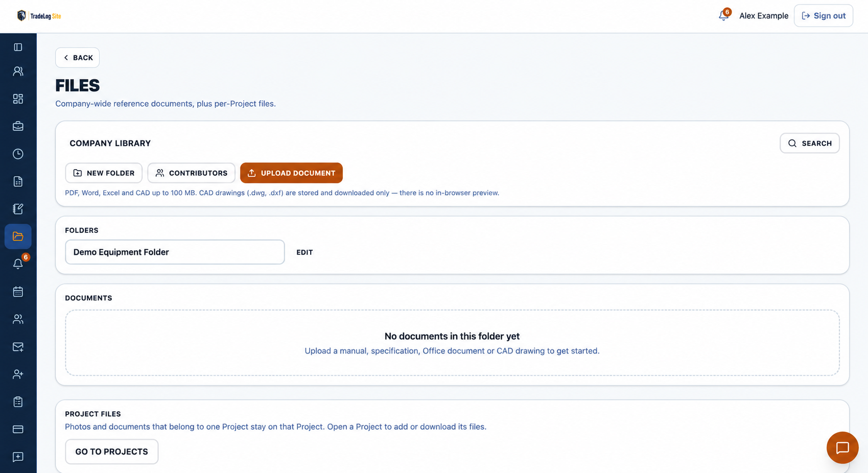Create a new folder
868x473 pixels.
point(104,173)
